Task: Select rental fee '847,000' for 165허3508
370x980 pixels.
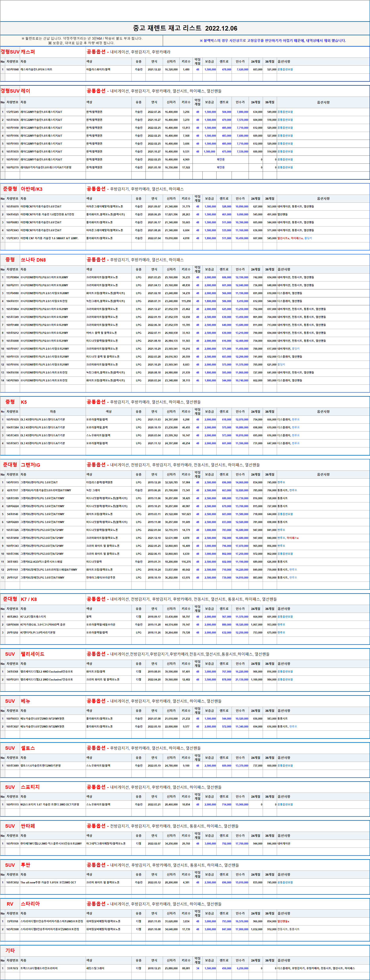Action: click(227, 929)
